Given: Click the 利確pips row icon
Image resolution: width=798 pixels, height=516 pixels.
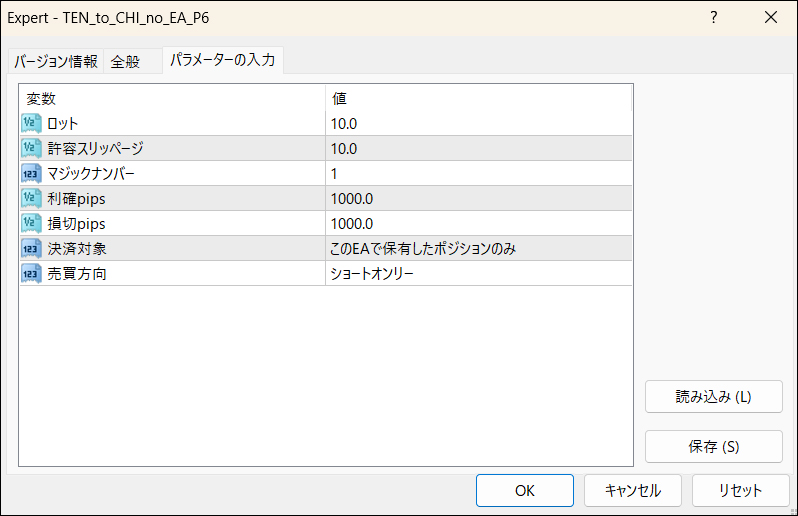Looking at the screenshot, I should coord(30,199).
